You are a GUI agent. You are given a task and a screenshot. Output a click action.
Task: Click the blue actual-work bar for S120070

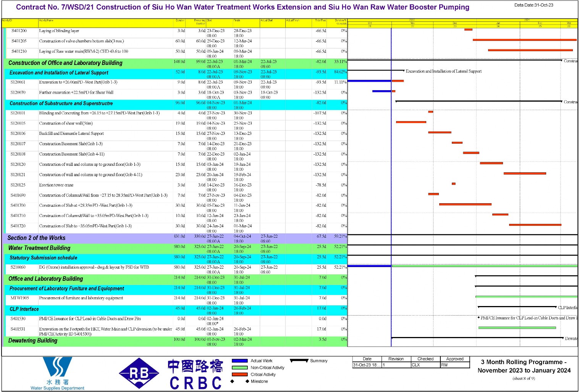click(382, 91)
